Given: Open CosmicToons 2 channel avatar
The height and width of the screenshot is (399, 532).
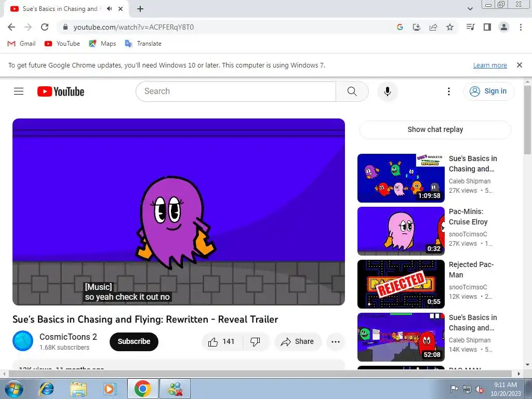Looking at the screenshot, I should pos(23,341).
